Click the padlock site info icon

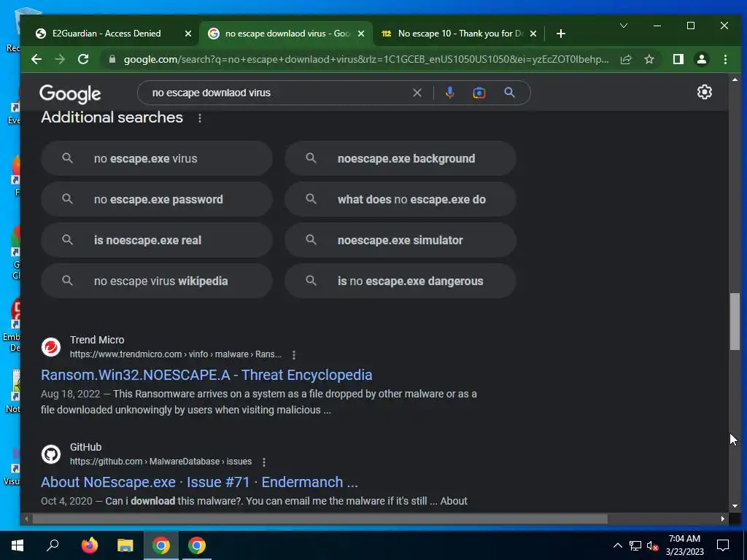(x=112, y=59)
